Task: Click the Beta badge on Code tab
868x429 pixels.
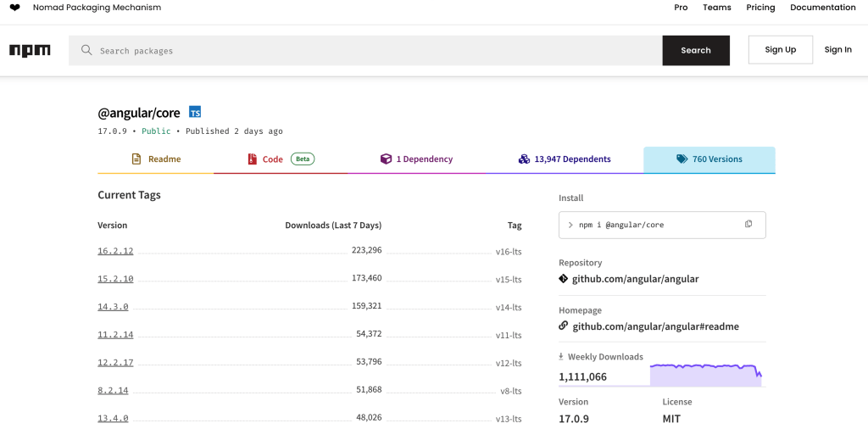Action: 303,159
